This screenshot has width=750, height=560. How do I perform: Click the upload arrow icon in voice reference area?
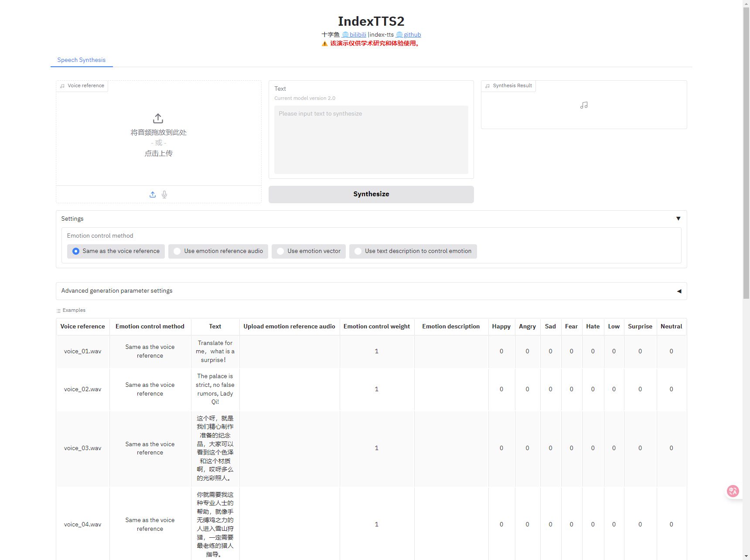pos(158,118)
